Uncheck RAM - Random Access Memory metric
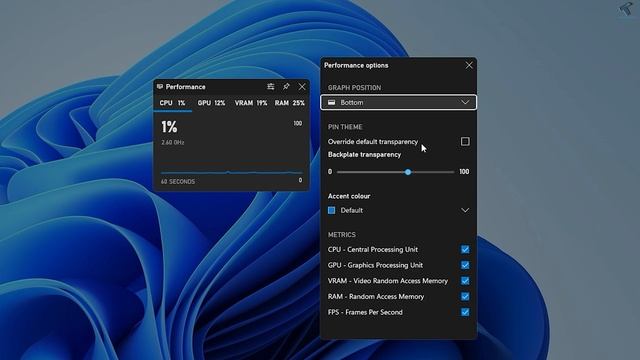Viewport: 640px width, 360px height. click(x=465, y=296)
